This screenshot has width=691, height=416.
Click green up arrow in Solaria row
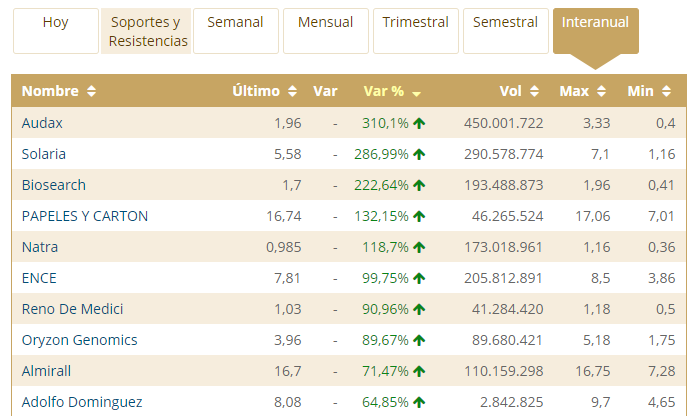coord(419,154)
